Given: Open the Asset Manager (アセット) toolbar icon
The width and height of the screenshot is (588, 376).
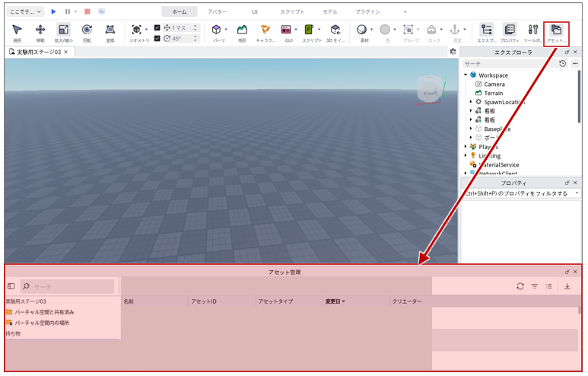Looking at the screenshot, I should coord(557,33).
